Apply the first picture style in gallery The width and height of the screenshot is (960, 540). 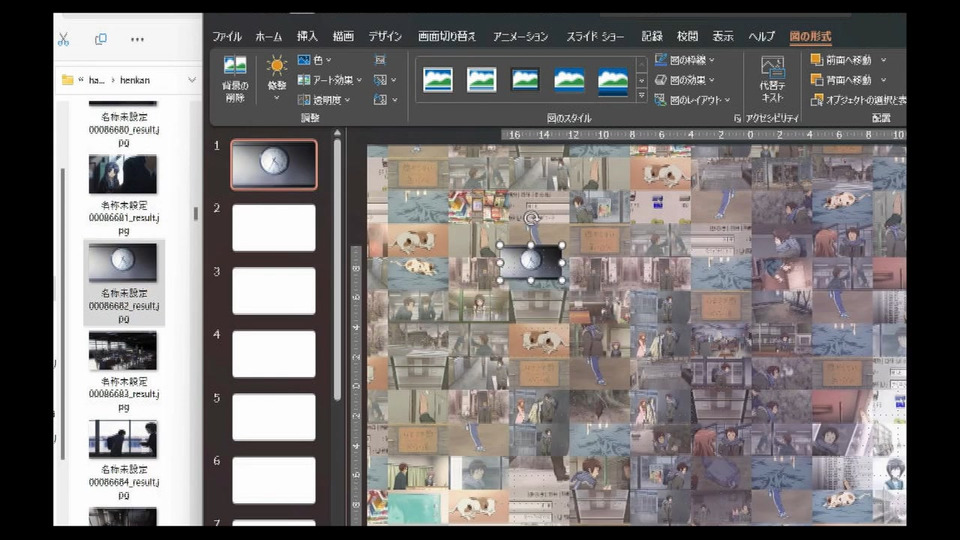tap(438, 80)
